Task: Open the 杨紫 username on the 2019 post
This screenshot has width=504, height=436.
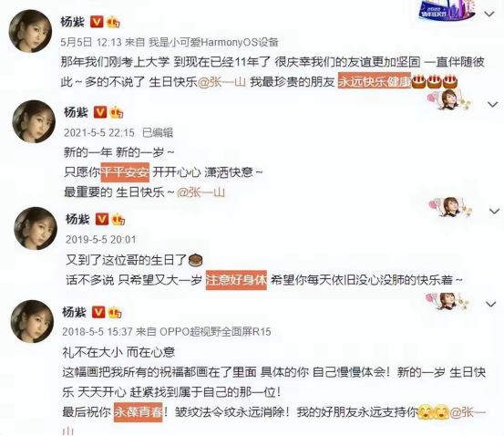Action: (77, 220)
